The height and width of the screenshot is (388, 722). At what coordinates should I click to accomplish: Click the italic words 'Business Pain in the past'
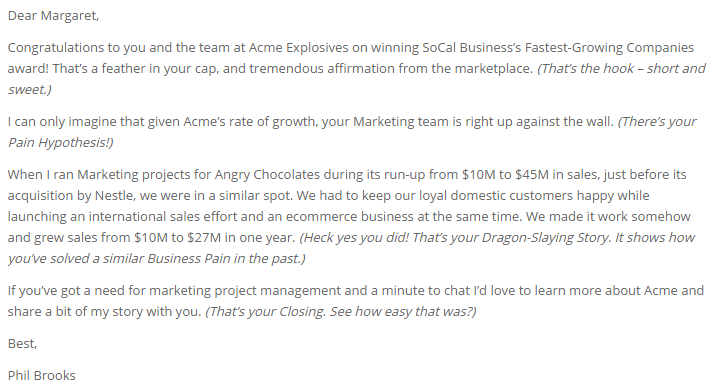coord(224,259)
